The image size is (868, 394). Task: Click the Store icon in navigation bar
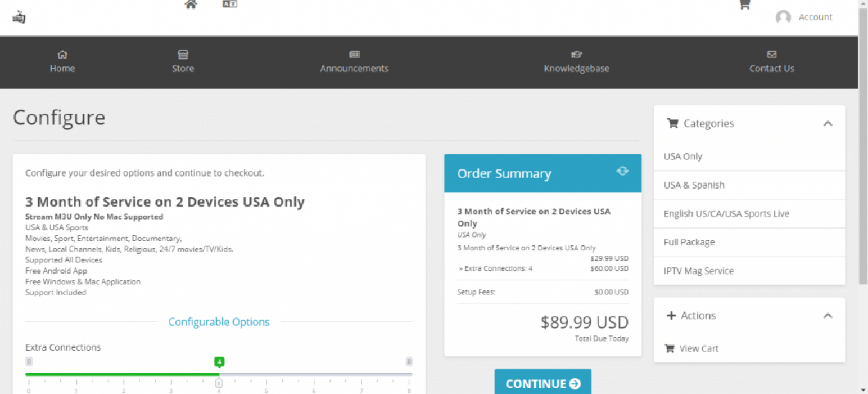point(183,55)
